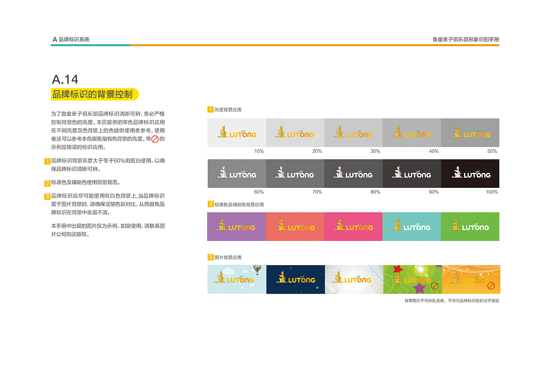
Task: Pick the coral brand color swatch
Action: [295, 227]
